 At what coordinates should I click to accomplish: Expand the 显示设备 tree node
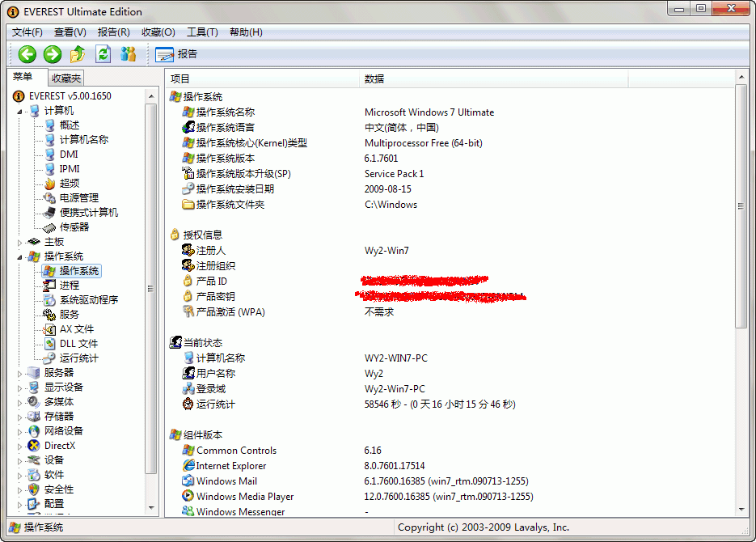19,388
